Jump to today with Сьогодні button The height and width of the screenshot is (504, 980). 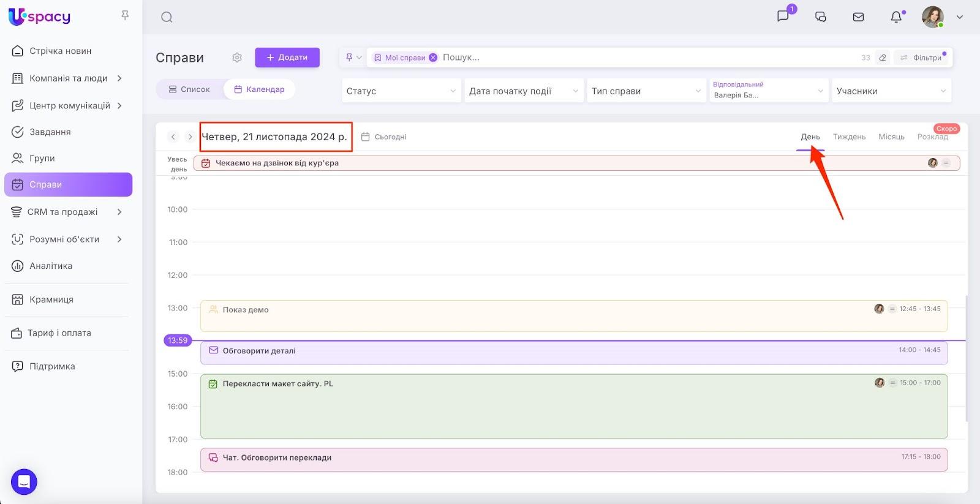point(384,137)
